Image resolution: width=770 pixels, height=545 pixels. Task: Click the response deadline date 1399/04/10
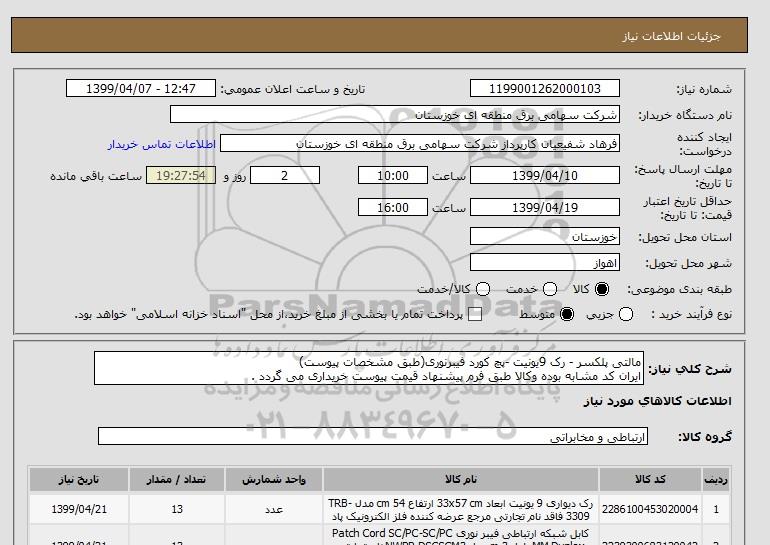tap(545, 175)
